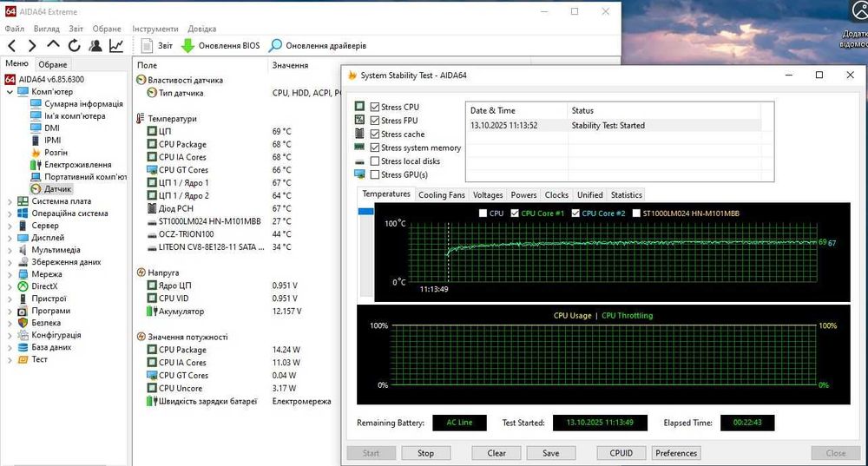Go back with the left arrow toolbar icon
The width and height of the screenshot is (868, 466).
[11, 46]
